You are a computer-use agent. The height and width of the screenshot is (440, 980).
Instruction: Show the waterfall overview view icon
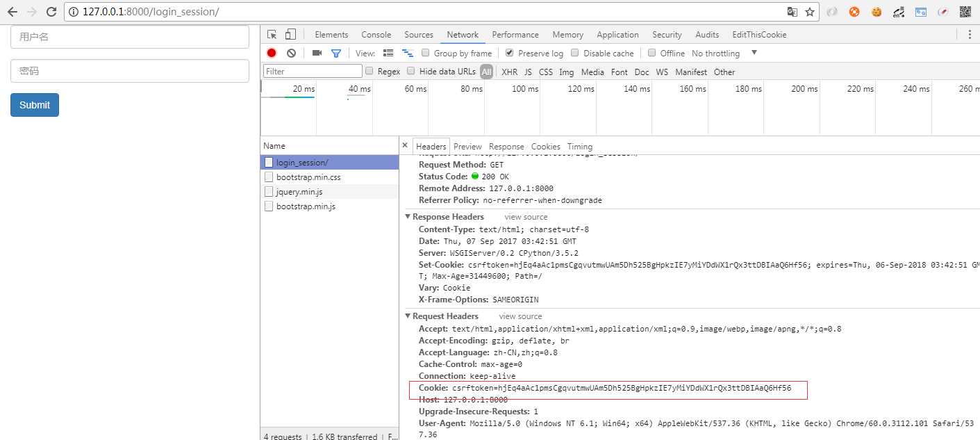click(x=408, y=53)
